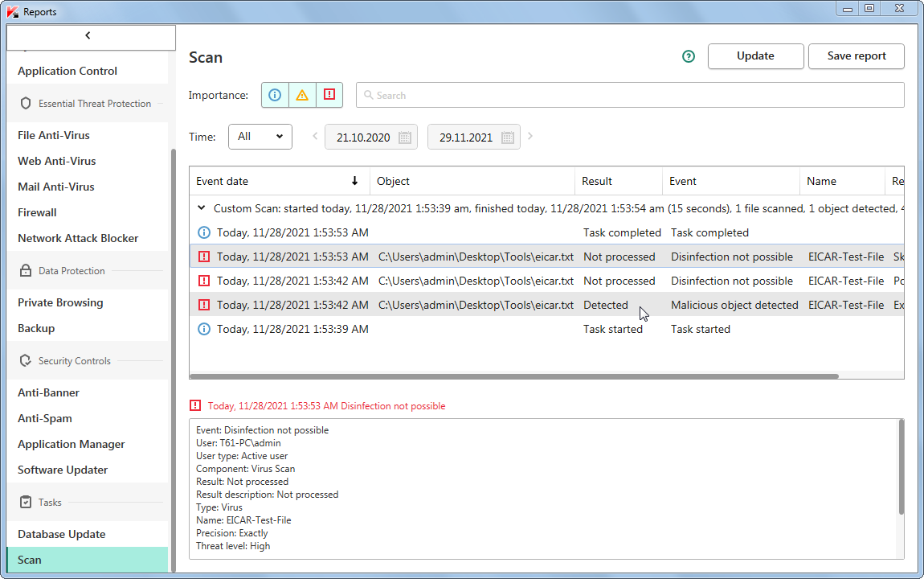Open the end date calendar picker icon
The width and height of the screenshot is (924, 579).
[x=508, y=138]
